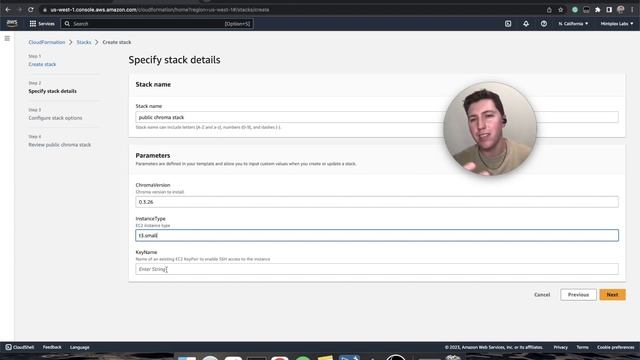Go to Stacks breadcrumb link
Screen dimensions: 640x360
pyautogui.click(x=84, y=42)
